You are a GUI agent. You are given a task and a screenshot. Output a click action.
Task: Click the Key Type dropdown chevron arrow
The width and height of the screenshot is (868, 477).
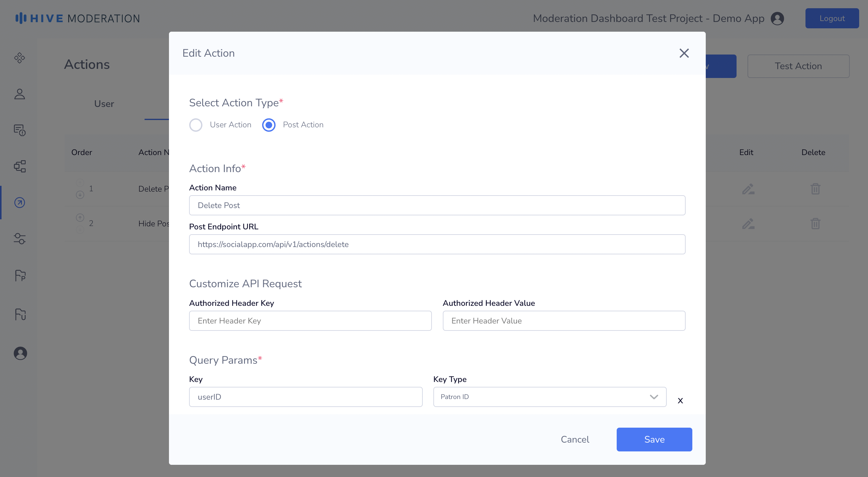[654, 397]
